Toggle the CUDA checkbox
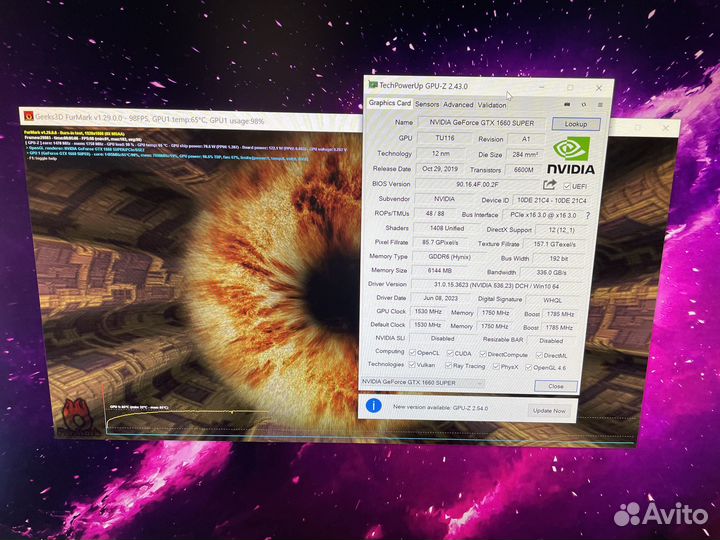 pos(450,354)
